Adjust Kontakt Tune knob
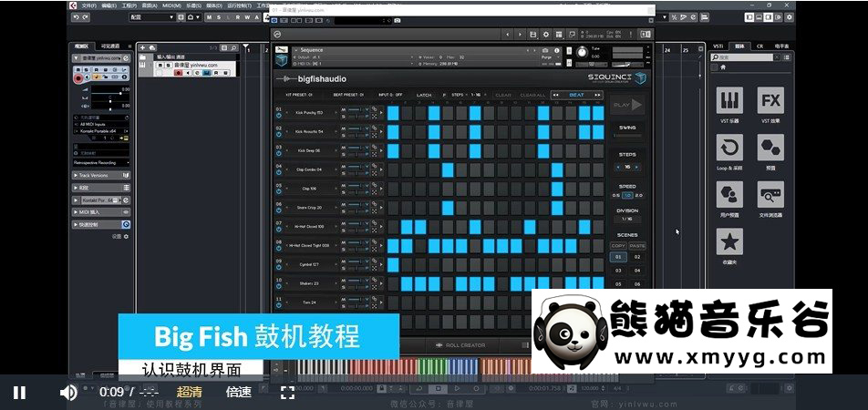The image size is (868, 410). click(x=582, y=52)
